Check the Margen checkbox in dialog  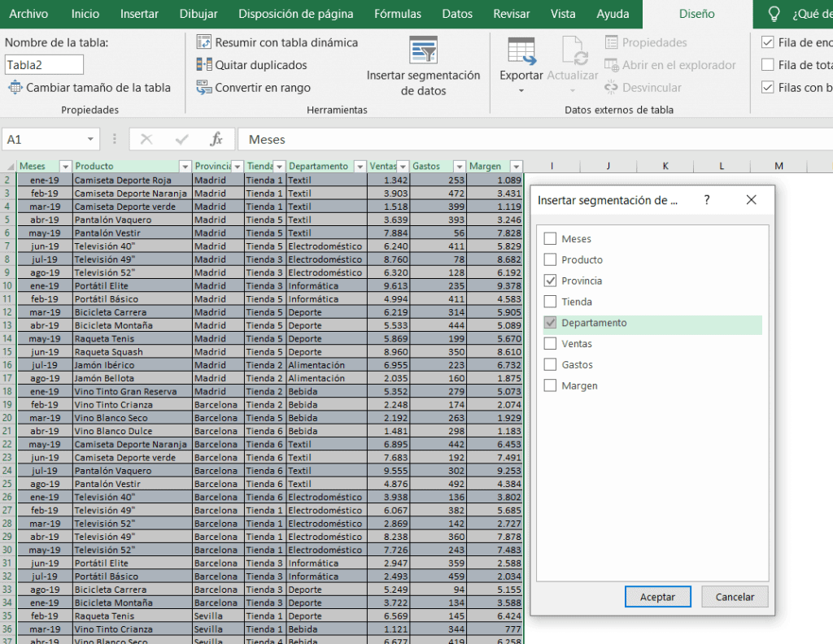coord(551,385)
